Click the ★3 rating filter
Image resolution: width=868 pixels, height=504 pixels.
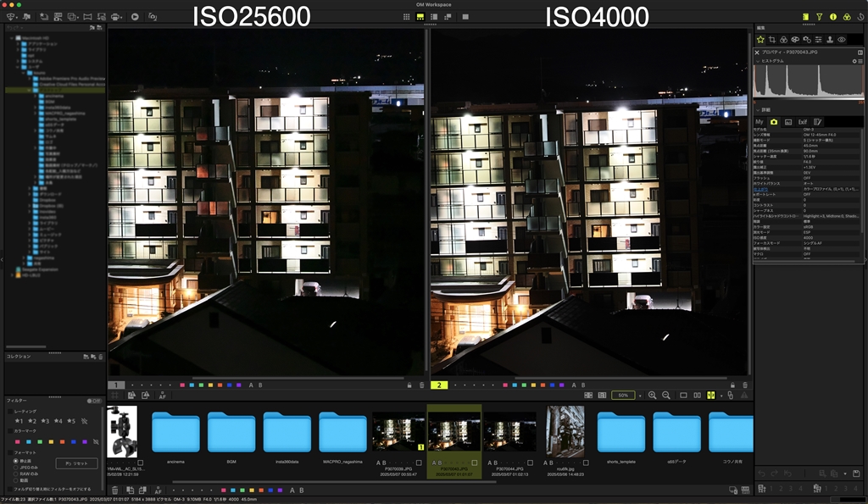(x=45, y=421)
